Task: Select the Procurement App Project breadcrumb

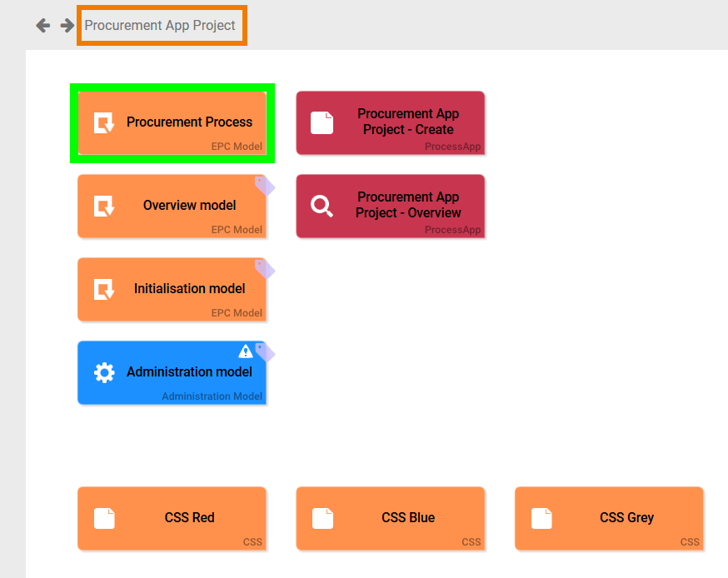Action: click(x=160, y=26)
